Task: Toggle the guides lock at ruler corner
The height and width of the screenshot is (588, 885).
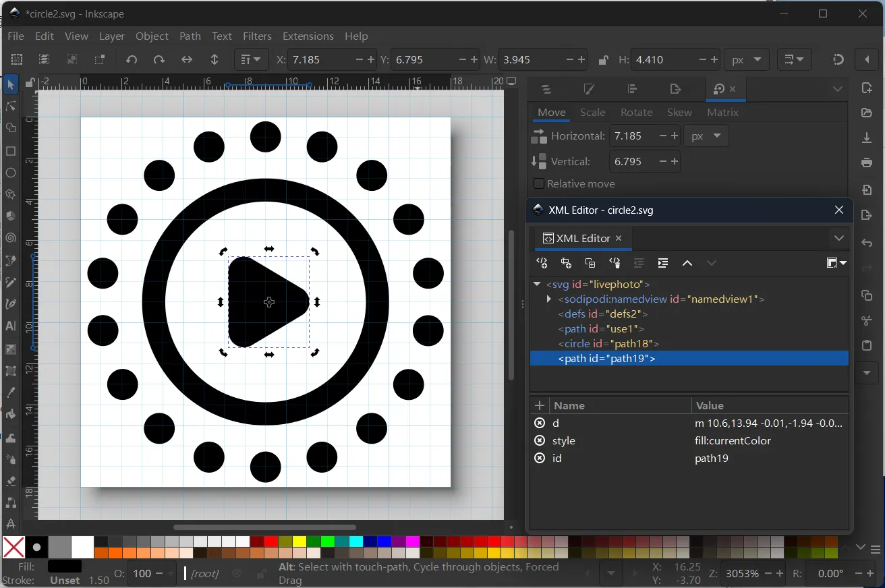Action: click(30, 82)
